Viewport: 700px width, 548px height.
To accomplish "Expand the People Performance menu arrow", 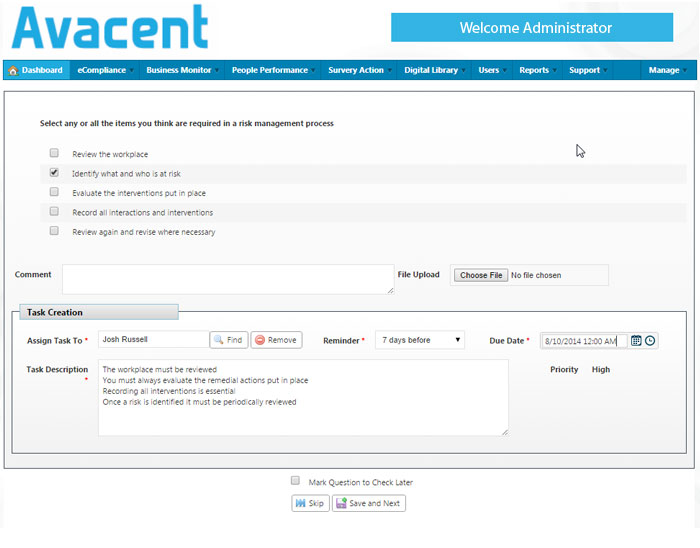I will (313, 71).
